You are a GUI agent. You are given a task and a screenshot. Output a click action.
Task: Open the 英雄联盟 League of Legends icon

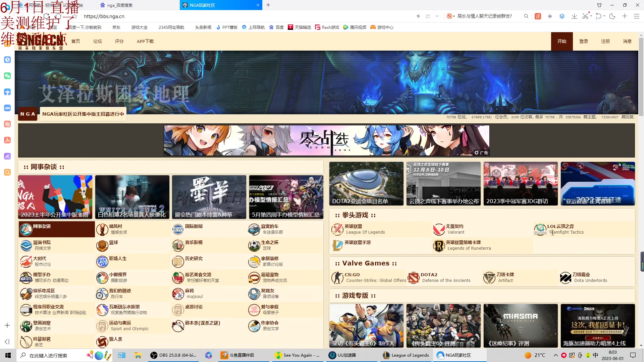pyautogui.click(x=337, y=229)
